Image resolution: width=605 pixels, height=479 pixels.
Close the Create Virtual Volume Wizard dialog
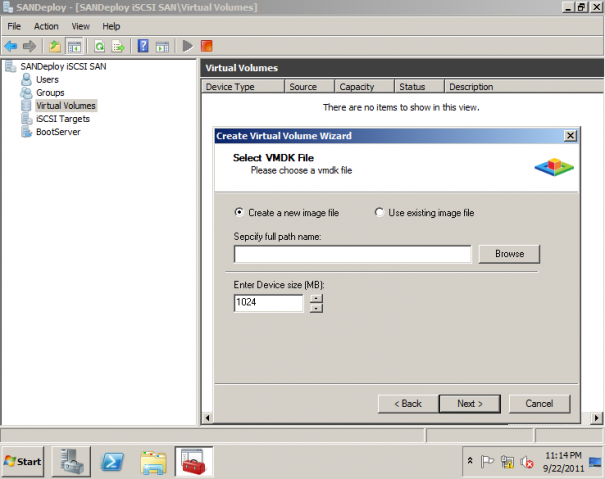coord(570,135)
